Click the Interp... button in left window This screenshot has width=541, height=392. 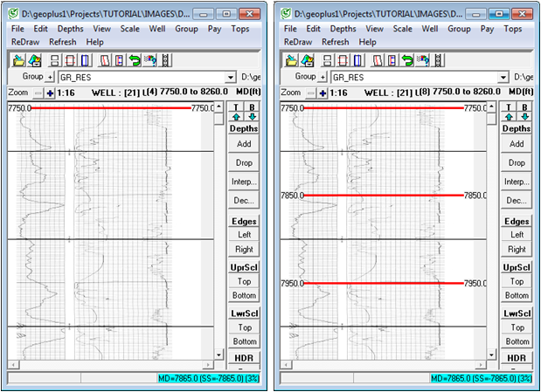pos(244,182)
